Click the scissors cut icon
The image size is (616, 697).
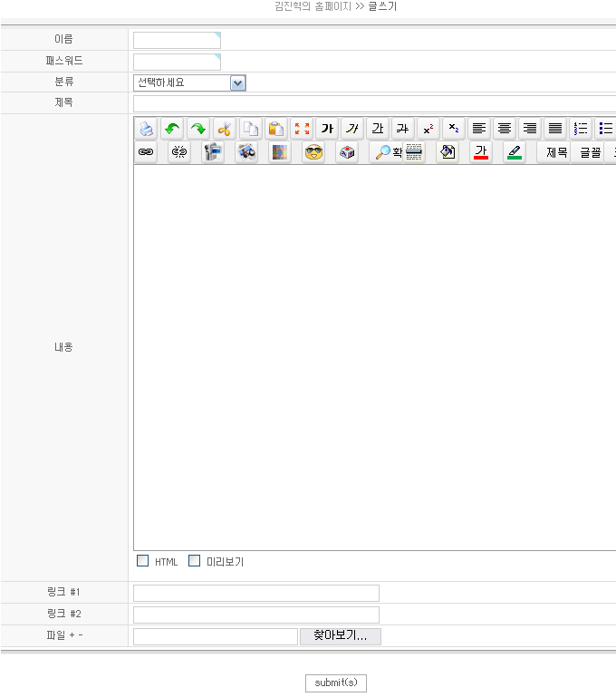tap(224, 129)
